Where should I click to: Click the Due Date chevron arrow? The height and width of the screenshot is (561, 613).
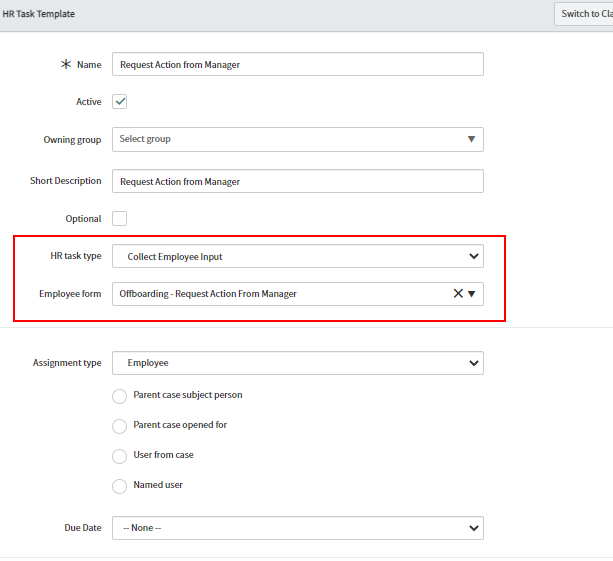click(x=473, y=528)
